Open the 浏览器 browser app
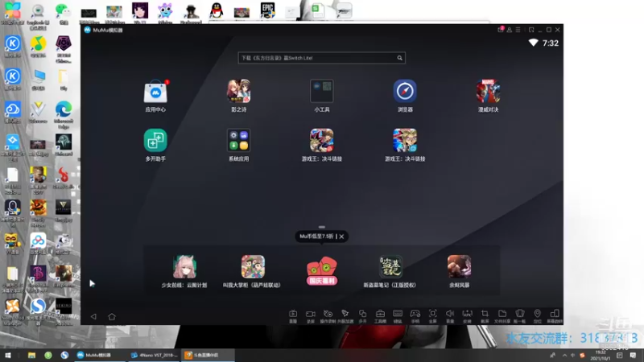 click(405, 91)
